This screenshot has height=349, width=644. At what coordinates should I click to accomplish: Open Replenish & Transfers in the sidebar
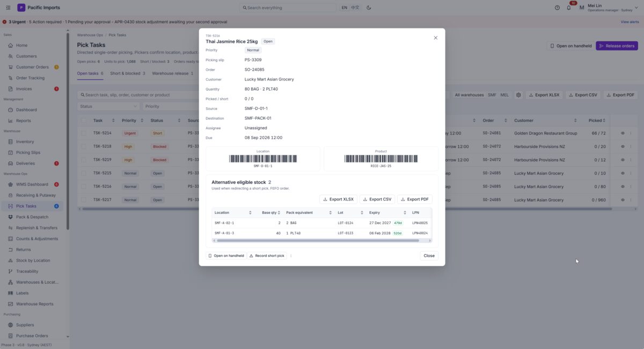32,228
